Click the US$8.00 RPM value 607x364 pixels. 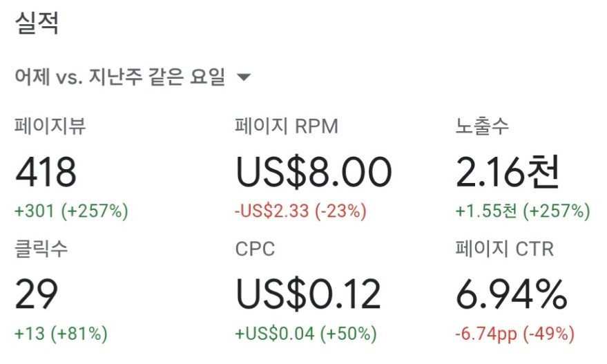(314, 172)
